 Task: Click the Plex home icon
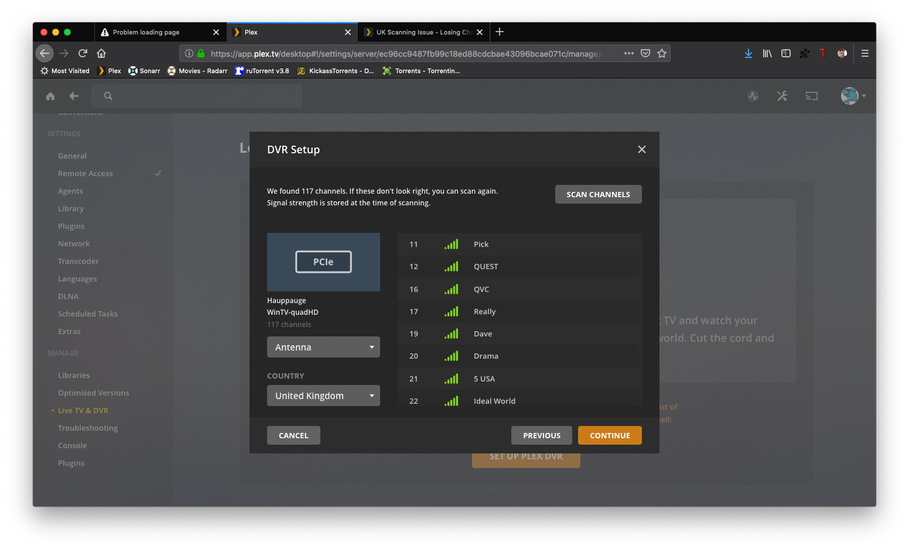(x=50, y=96)
